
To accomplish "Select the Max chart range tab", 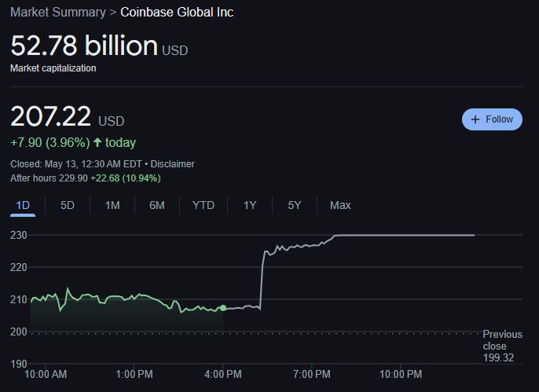I will click(x=340, y=205).
